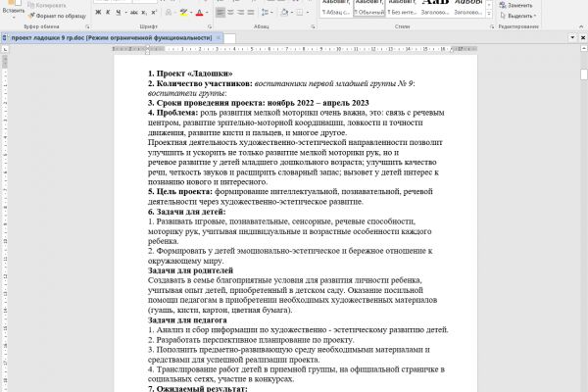The width and height of the screenshot is (588, 392).
Task: Align text to the left
Action: (220, 13)
